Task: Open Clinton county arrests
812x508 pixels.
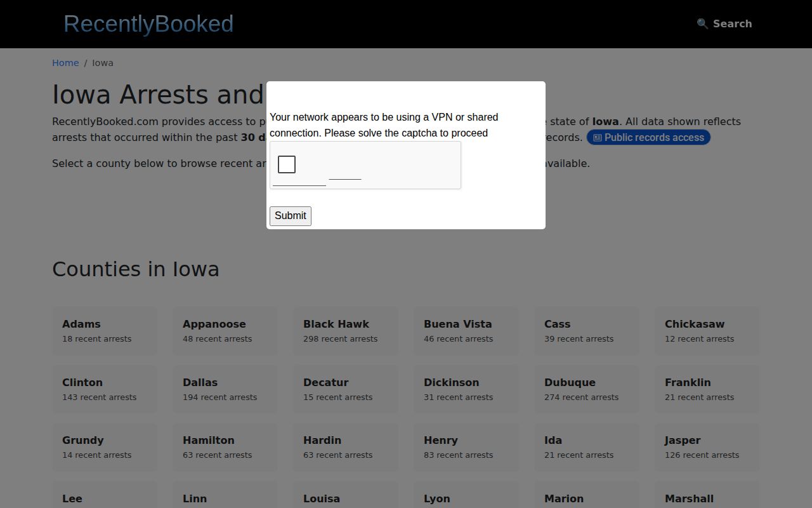Action: 105,389
